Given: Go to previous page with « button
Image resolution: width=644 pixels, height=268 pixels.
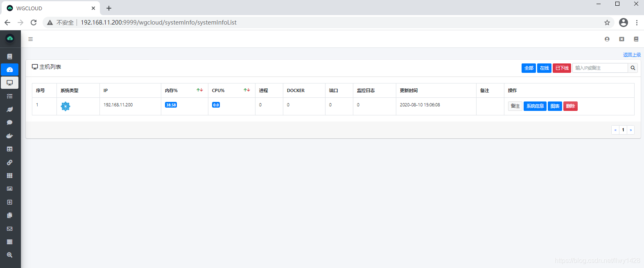Looking at the screenshot, I should coord(615,130).
